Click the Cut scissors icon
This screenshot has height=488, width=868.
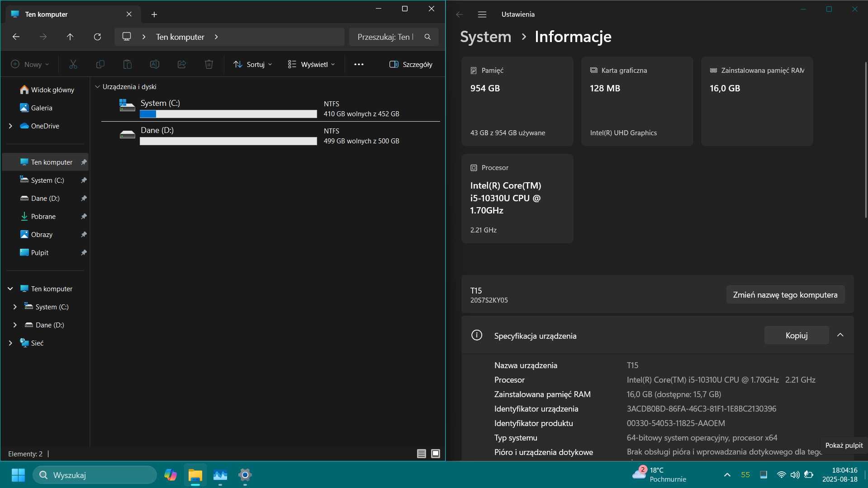(x=73, y=64)
